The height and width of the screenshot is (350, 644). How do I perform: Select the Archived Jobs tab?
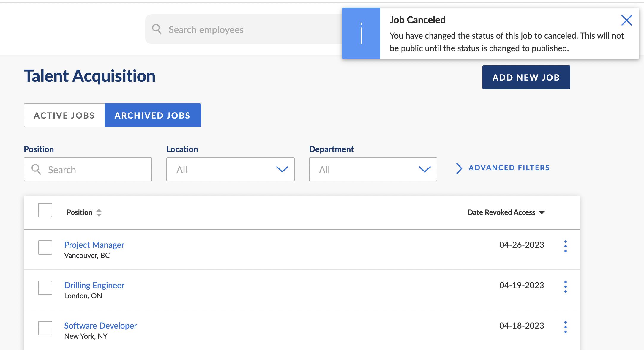pyautogui.click(x=152, y=115)
